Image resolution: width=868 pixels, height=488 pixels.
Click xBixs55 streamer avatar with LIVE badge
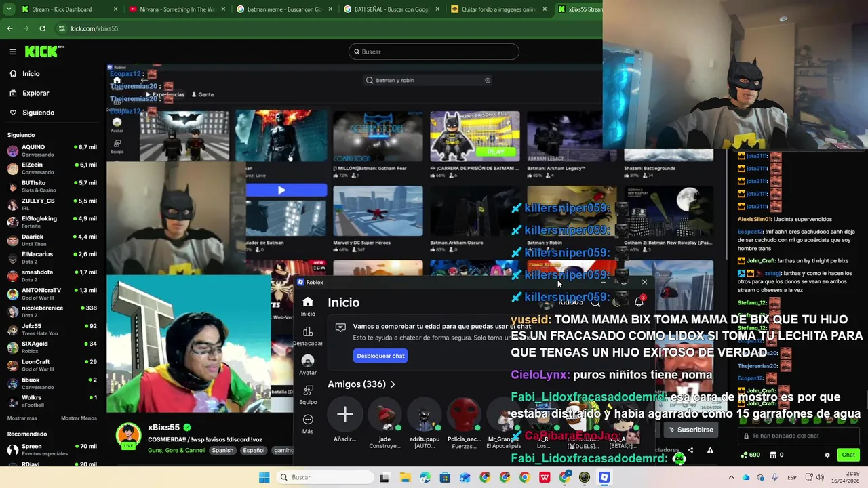tap(128, 436)
